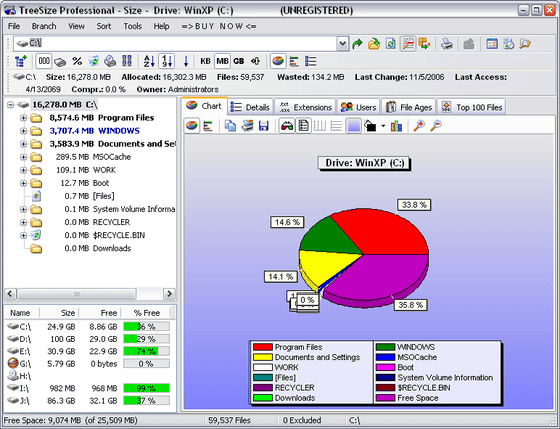Expand the Boot folder
The image size is (560, 429).
tap(23, 183)
